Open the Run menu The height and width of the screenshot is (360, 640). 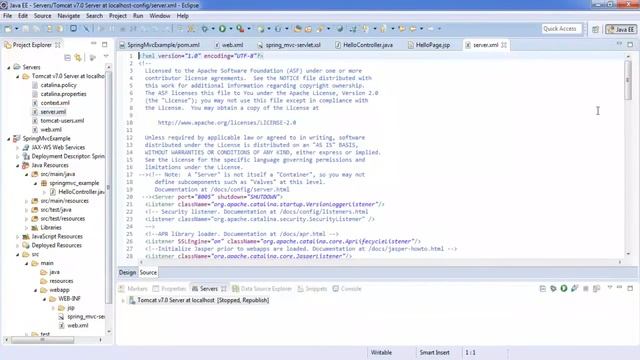click(x=138, y=16)
